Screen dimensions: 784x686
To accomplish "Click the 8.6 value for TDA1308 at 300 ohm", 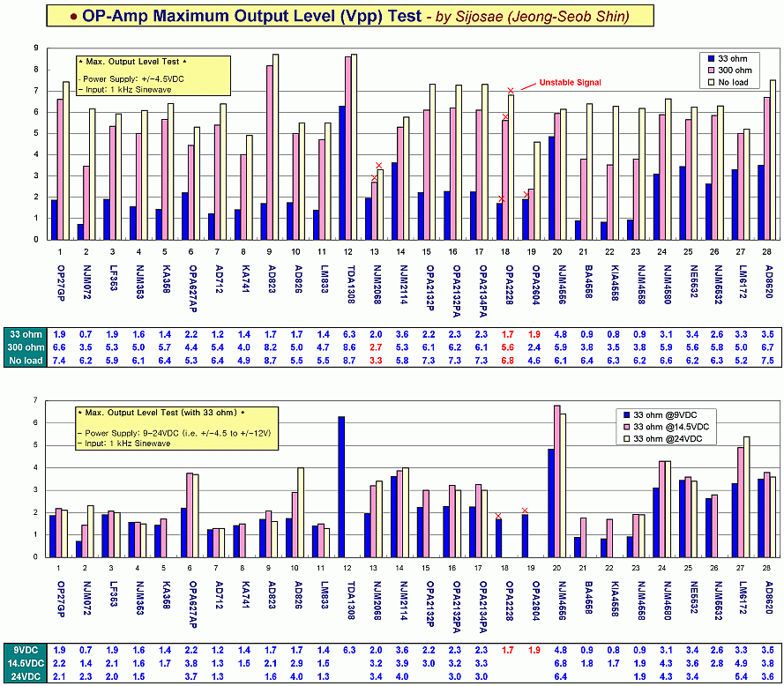I will click(x=349, y=347).
